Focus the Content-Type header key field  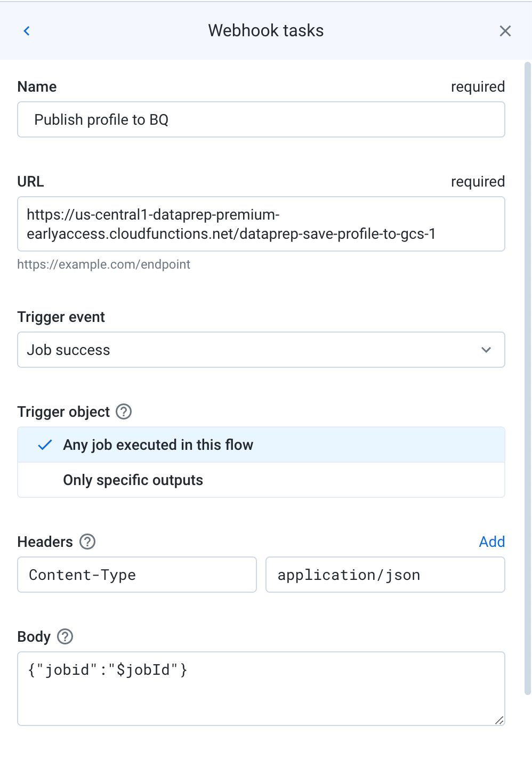point(136,575)
